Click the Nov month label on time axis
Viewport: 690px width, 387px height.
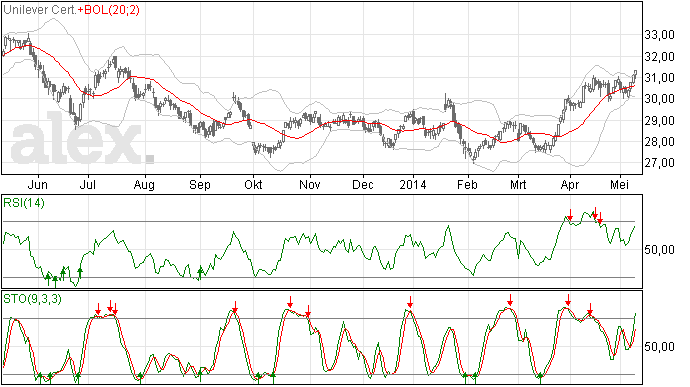[310, 184]
